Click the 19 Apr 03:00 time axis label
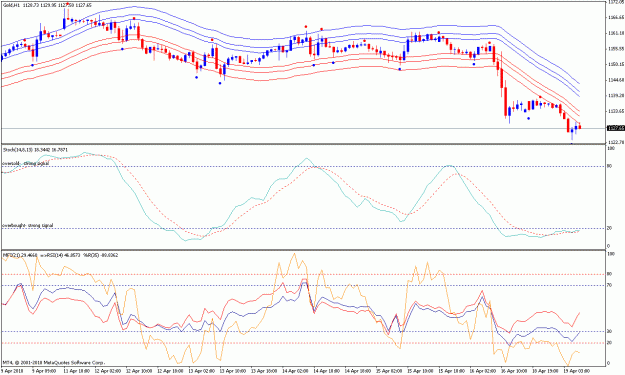The height and width of the screenshot is (375, 625). [577, 371]
